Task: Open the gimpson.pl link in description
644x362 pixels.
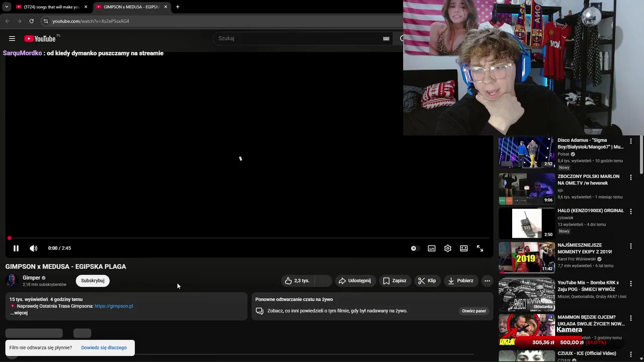Action: (x=114, y=306)
